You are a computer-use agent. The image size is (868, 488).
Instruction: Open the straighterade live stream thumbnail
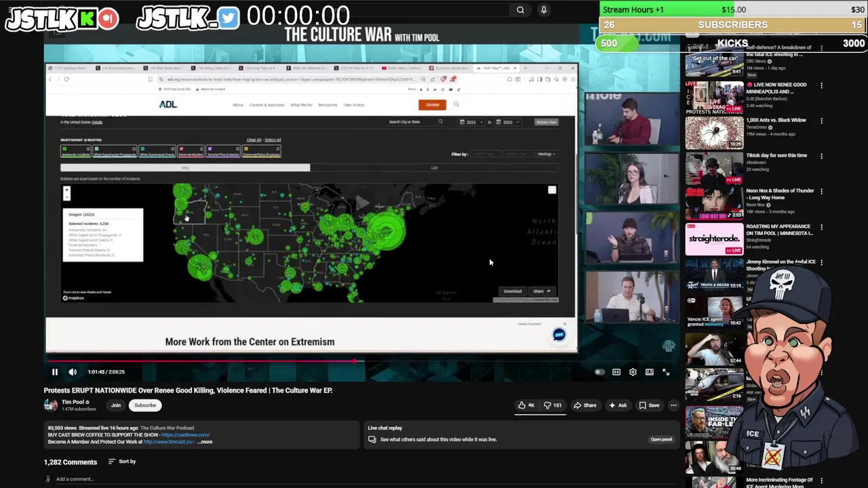tap(714, 239)
